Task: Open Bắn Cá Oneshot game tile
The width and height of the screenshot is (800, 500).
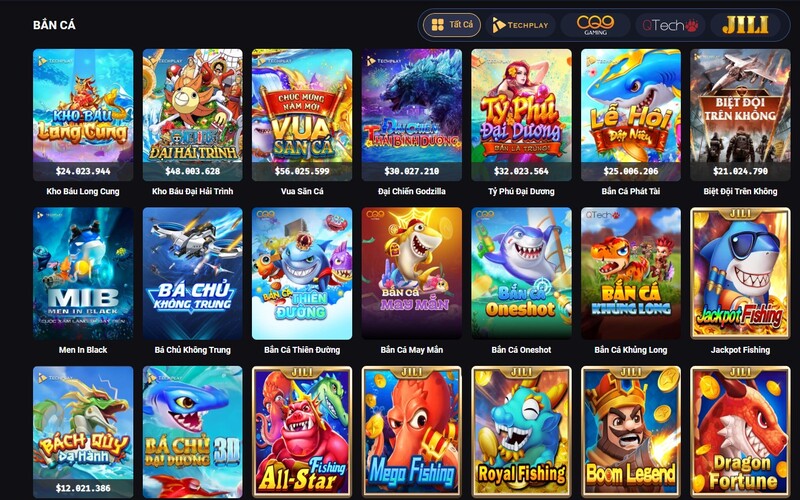Action: 521,273
